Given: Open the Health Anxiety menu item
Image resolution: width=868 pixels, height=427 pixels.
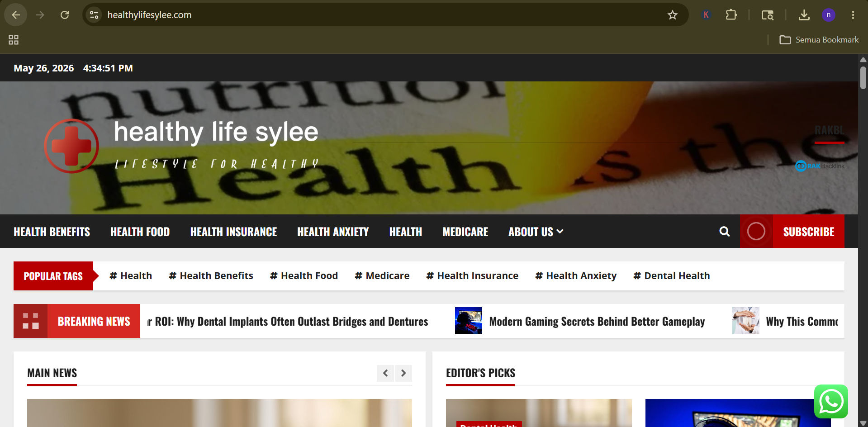Looking at the screenshot, I should pos(333,232).
